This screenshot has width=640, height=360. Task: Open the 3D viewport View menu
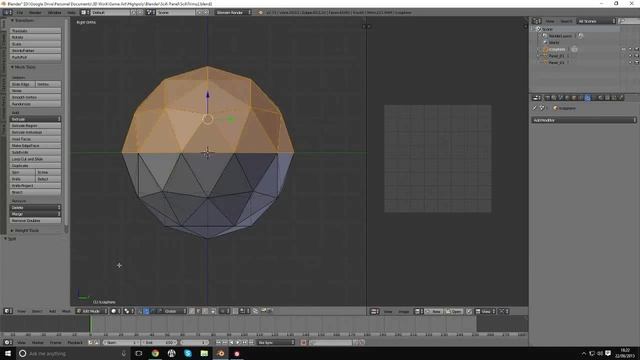(x=21, y=311)
